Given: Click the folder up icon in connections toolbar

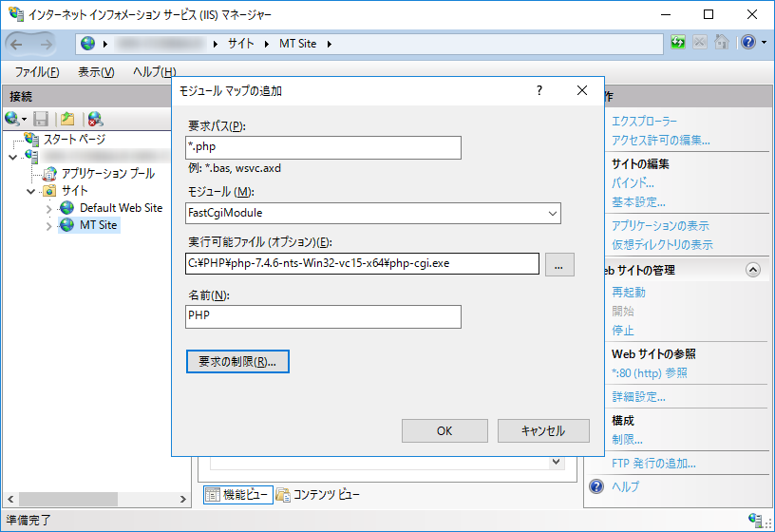Looking at the screenshot, I should coord(67,119).
